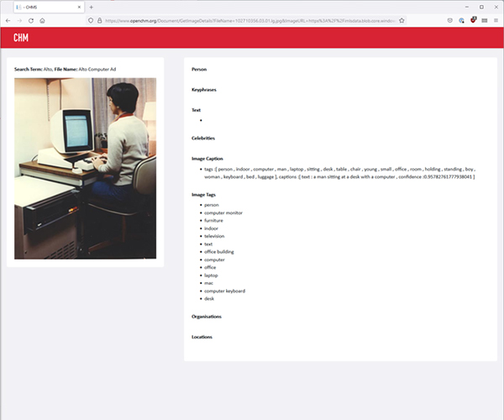Click the CHM logo in red header
Screen dimensions: 504x420
21,38
